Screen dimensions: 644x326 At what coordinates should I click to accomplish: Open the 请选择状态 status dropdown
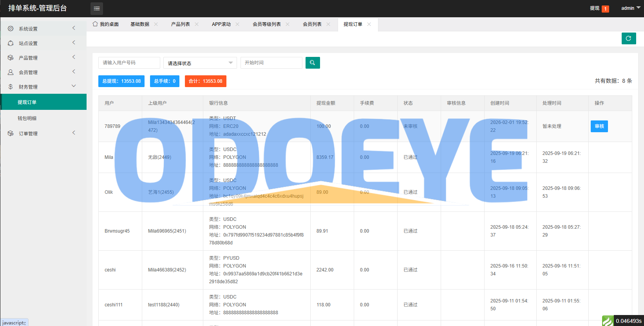click(200, 63)
